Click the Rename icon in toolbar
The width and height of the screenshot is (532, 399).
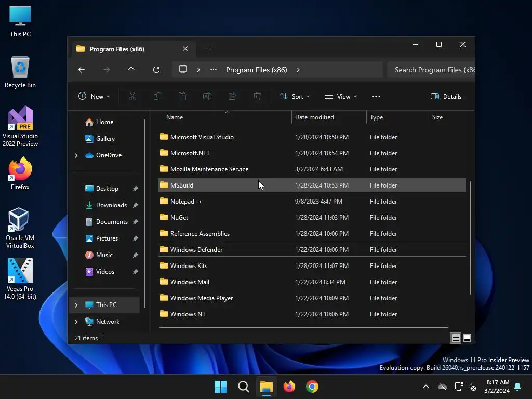[207, 96]
